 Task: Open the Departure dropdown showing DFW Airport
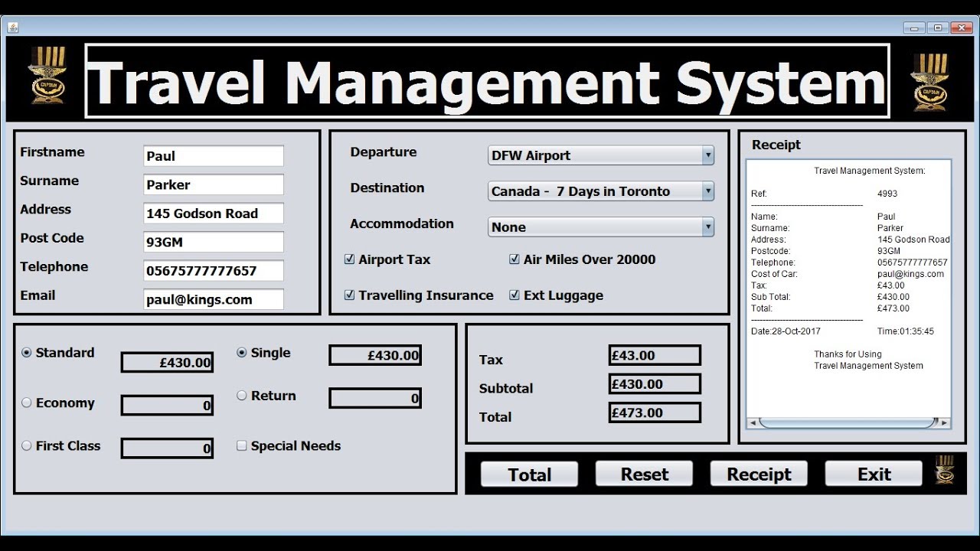(601, 155)
